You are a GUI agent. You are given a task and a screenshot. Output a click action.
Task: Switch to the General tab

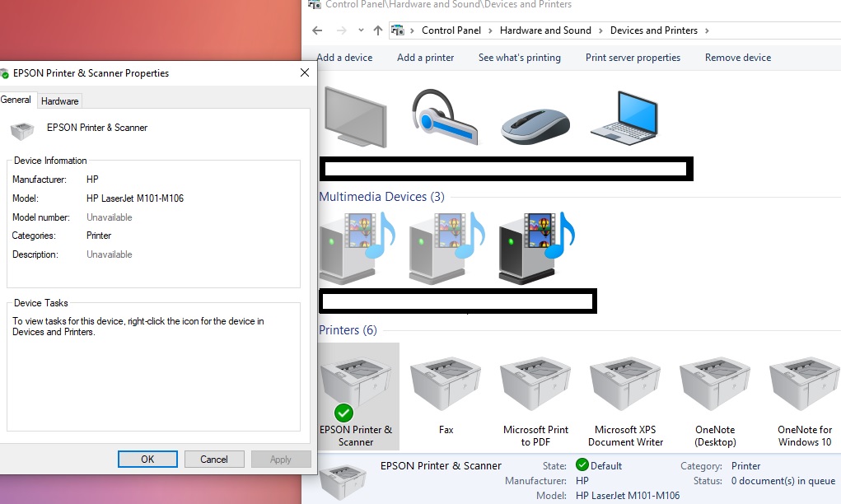[x=16, y=100]
